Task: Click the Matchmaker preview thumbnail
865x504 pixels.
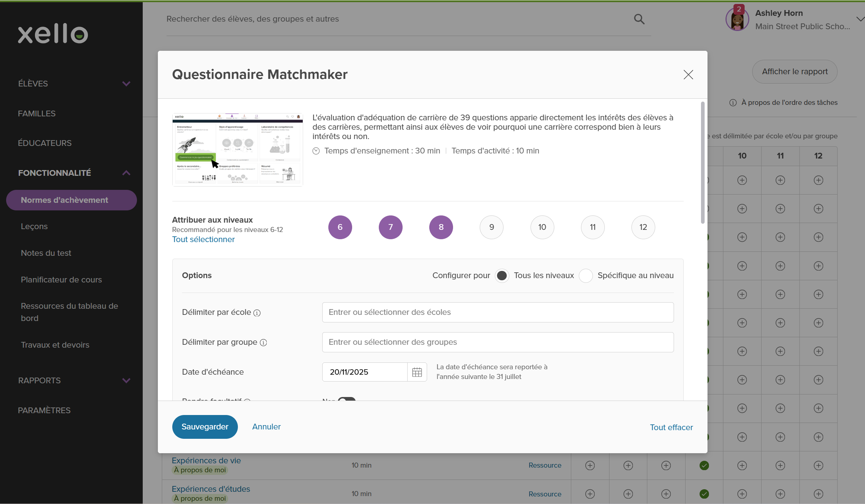Action: click(238, 150)
